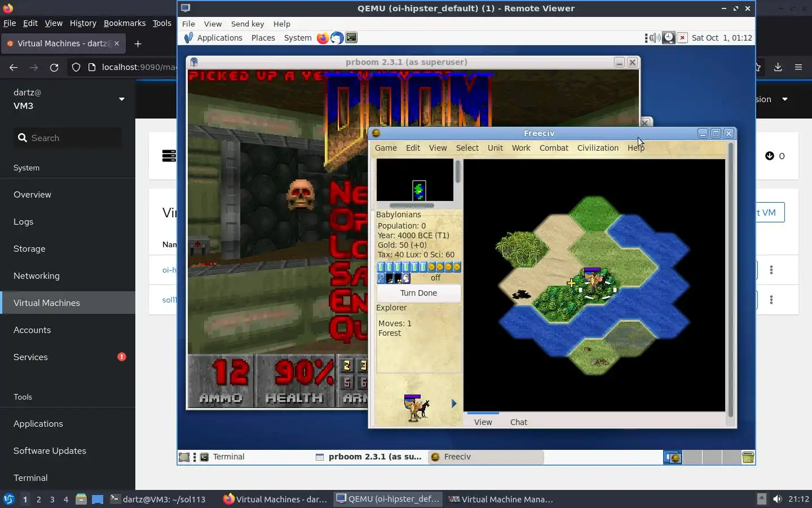This screenshot has width=812, height=508.
Task: Select the Explorer unit on the map
Action: click(595, 281)
